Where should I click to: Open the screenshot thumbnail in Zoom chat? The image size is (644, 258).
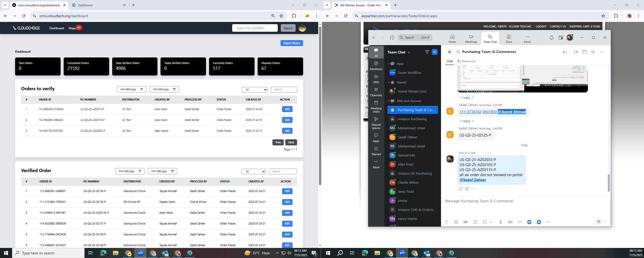[522, 79]
